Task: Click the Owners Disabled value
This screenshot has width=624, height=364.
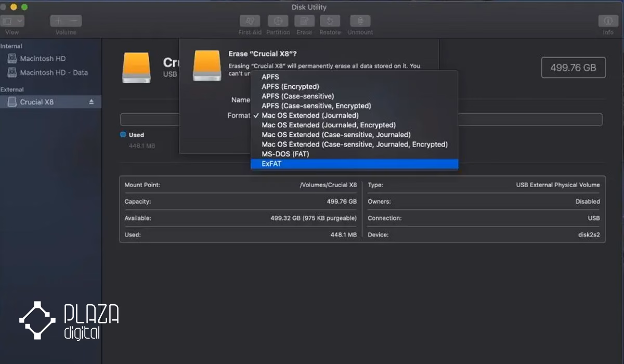Action: tap(588, 201)
